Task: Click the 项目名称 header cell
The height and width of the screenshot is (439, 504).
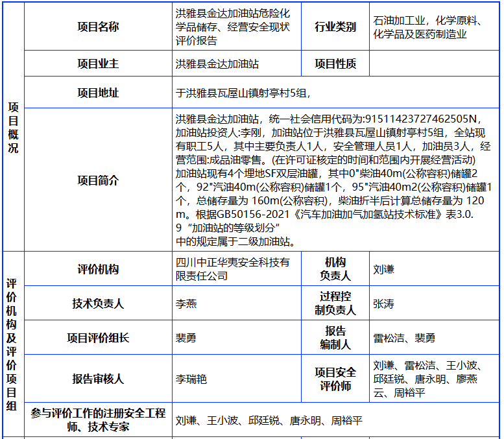Action: (98, 27)
